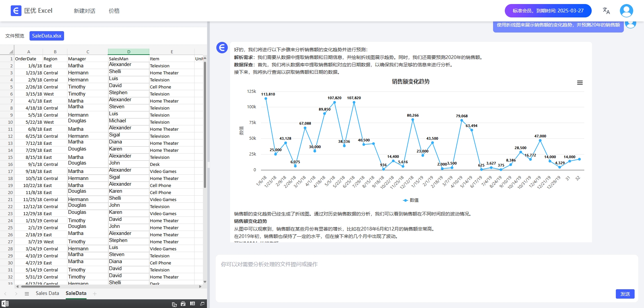Viewport: 644px width, 308px height.
Task: Select column header D
Action: (128, 52)
